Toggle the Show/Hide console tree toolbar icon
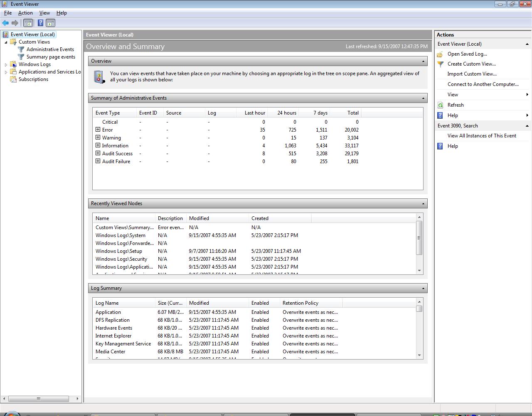 pyautogui.click(x=28, y=23)
